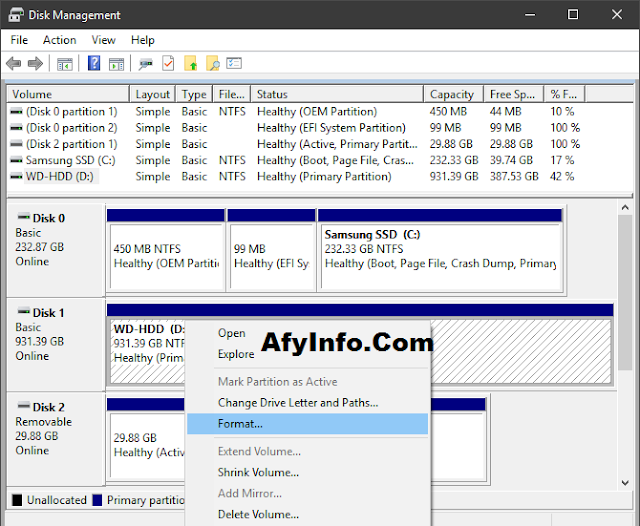The height and width of the screenshot is (526, 640).
Task: Sort by the % Free column header
Action: [x=564, y=94]
